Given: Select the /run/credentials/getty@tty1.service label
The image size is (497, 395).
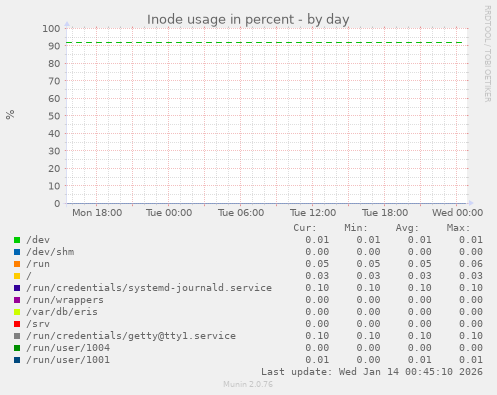Looking at the screenshot, I should coord(131,336).
